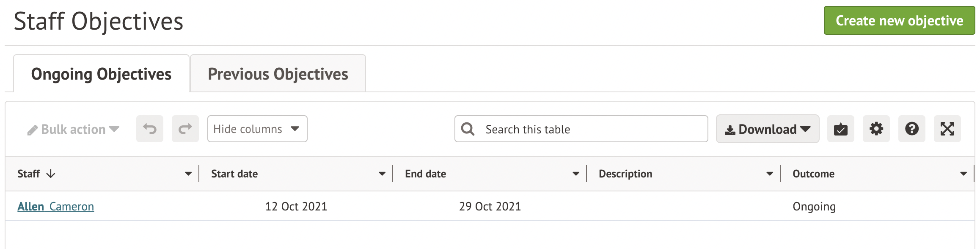Open the Download dropdown menu

pos(767,129)
